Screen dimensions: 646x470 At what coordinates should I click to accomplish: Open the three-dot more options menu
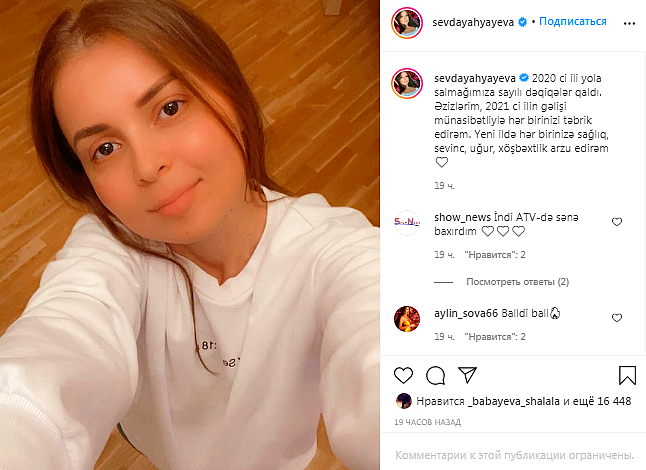[x=627, y=20]
